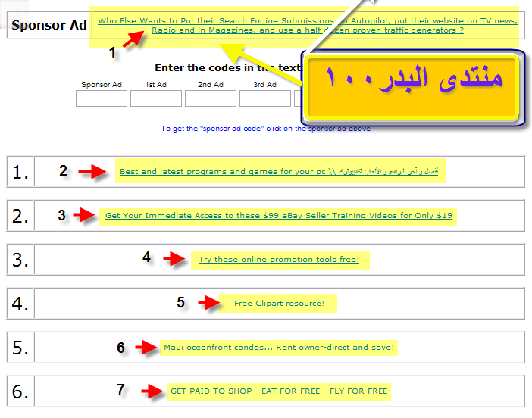The height and width of the screenshot is (418, 532).
Task: Click the 'Sponsor Ad' label cell
Action: pyautogui.click(x=49, y=26)
